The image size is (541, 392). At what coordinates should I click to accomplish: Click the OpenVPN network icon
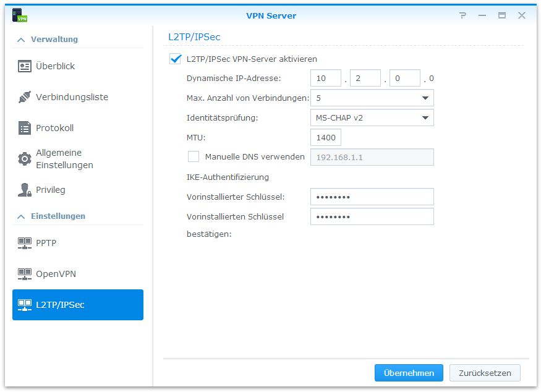tap(25, 274)
